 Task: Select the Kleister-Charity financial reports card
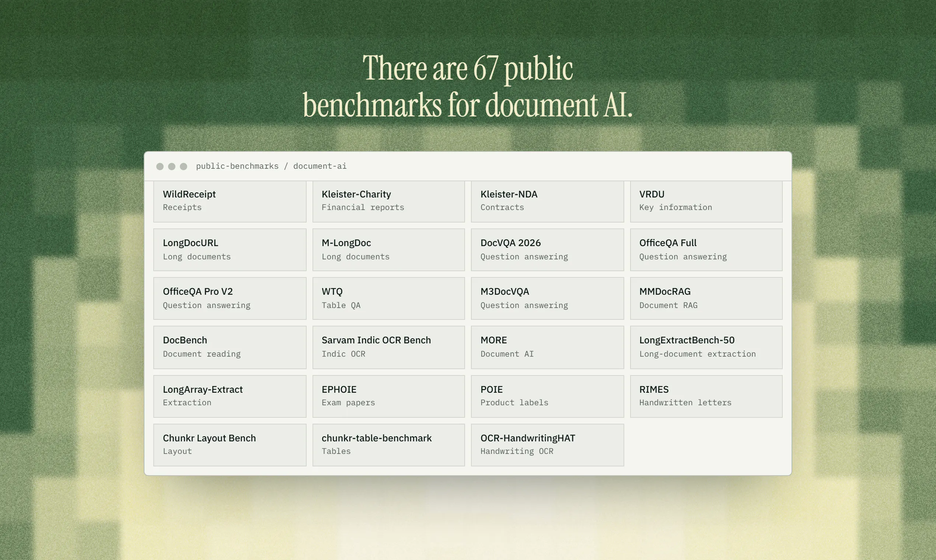tap(389, 202)
